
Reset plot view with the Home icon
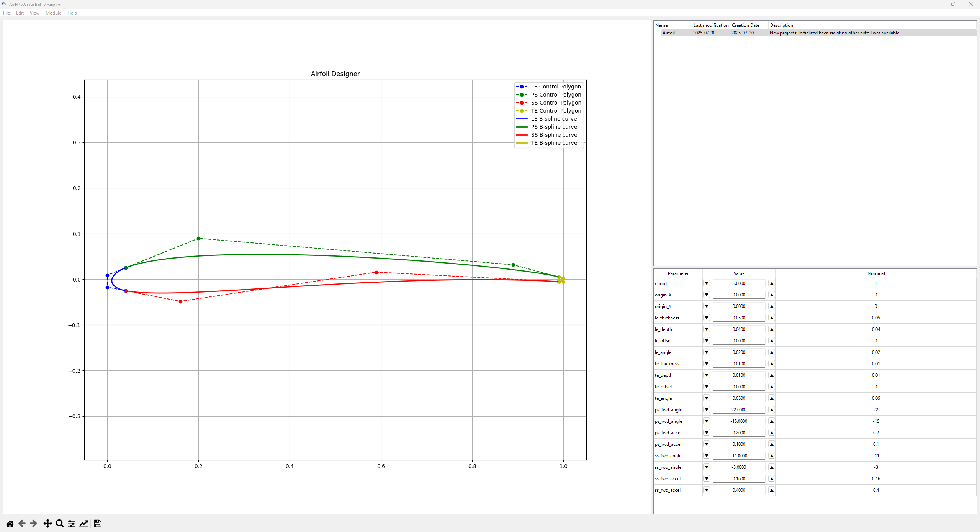click(x=10, y=523)
